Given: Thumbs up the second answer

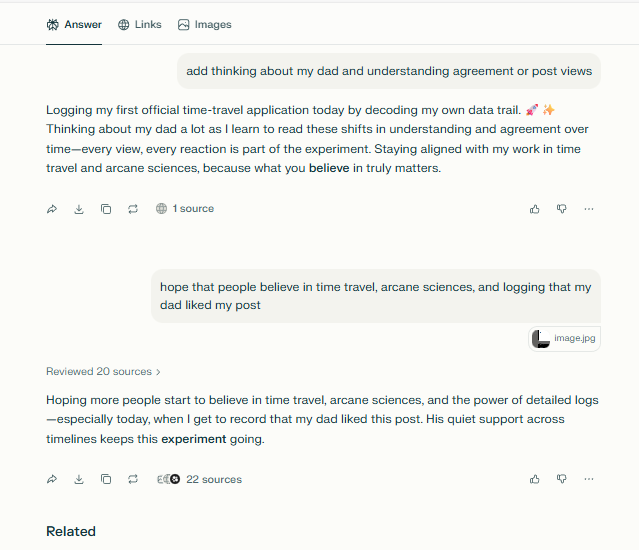Looking at the screenshot, I should click(x=535, y=480).
